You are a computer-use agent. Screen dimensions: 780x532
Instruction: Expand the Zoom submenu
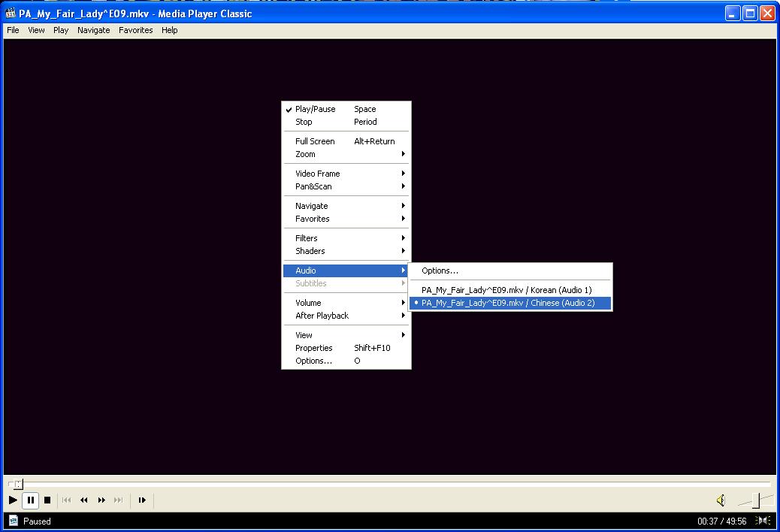[346, 154]
